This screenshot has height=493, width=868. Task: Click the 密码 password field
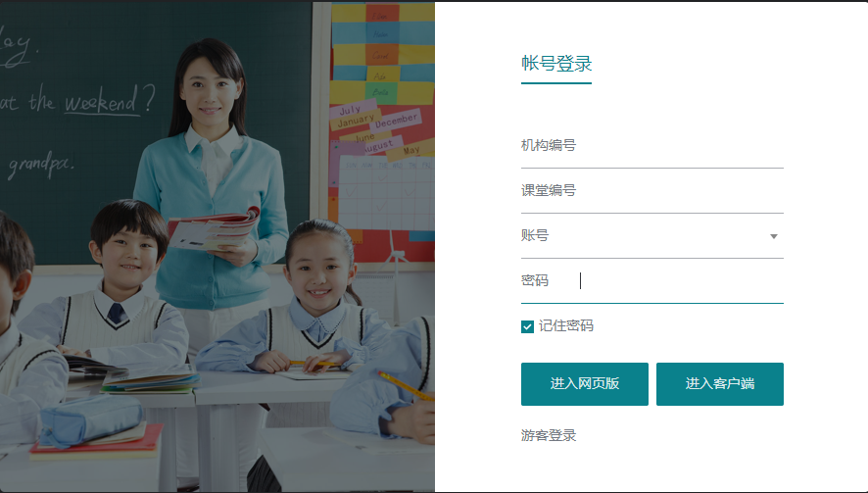[x=652, y=281]
